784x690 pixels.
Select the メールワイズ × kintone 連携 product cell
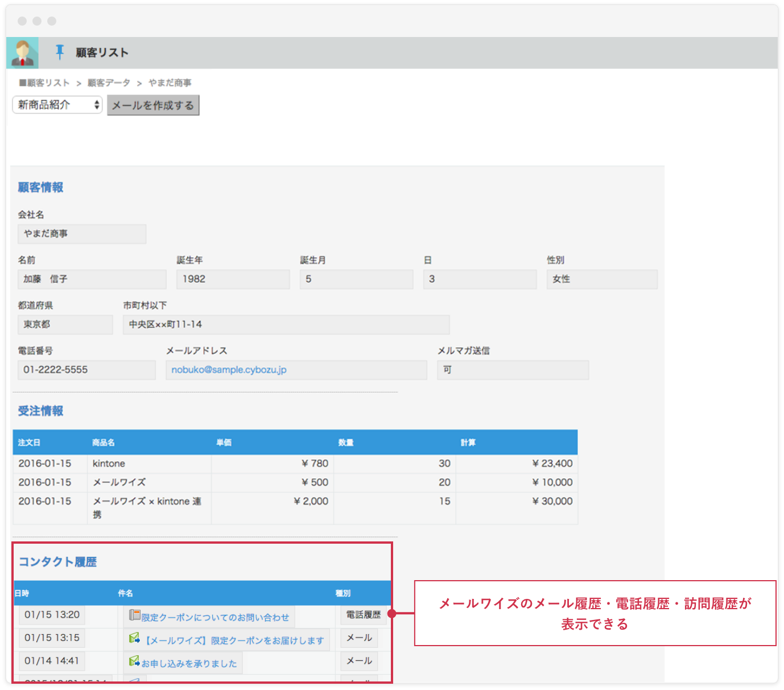point(149,508)
